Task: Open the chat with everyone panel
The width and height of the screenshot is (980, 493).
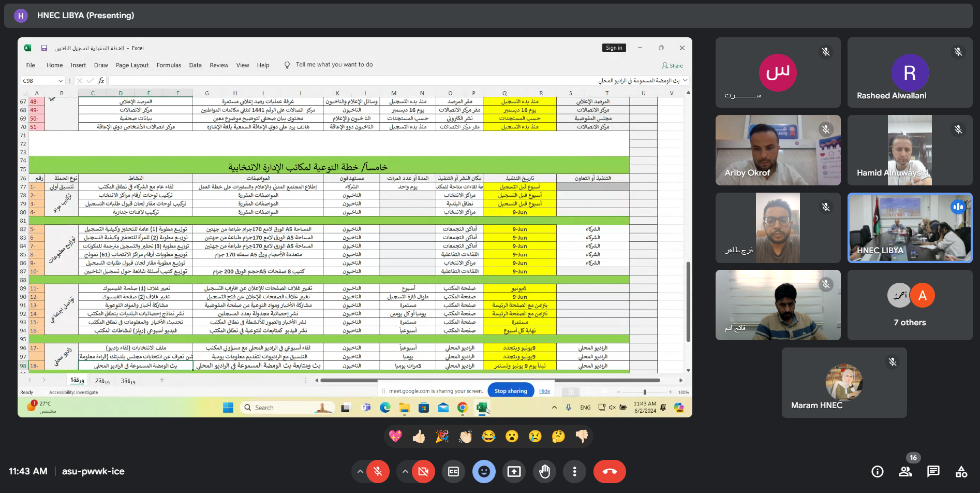Action: tap(933, 471)
